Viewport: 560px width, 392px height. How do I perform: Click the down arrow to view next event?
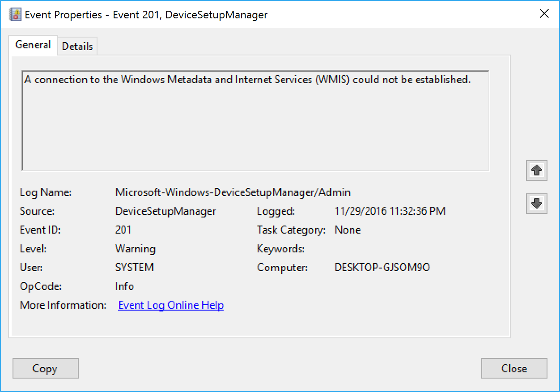(536, 203)
